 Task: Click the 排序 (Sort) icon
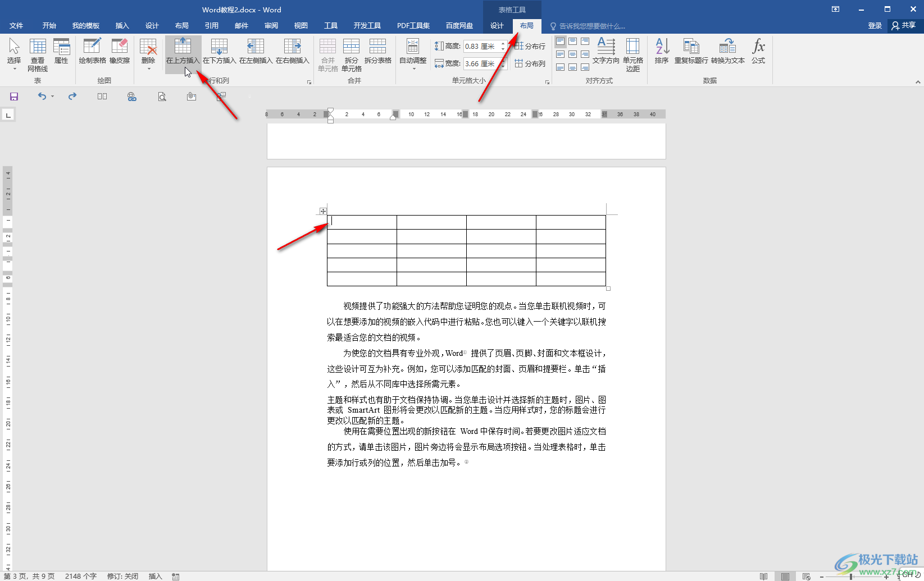pos(662,51)
